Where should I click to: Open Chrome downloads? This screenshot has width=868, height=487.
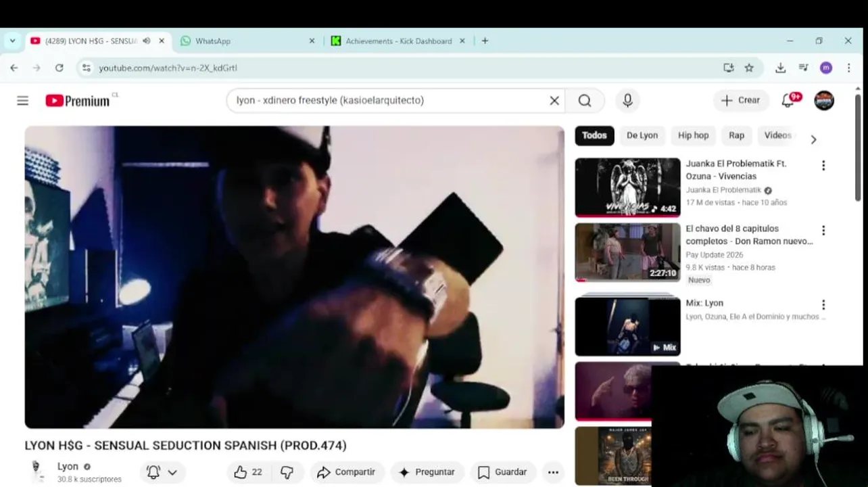point(780,68)
